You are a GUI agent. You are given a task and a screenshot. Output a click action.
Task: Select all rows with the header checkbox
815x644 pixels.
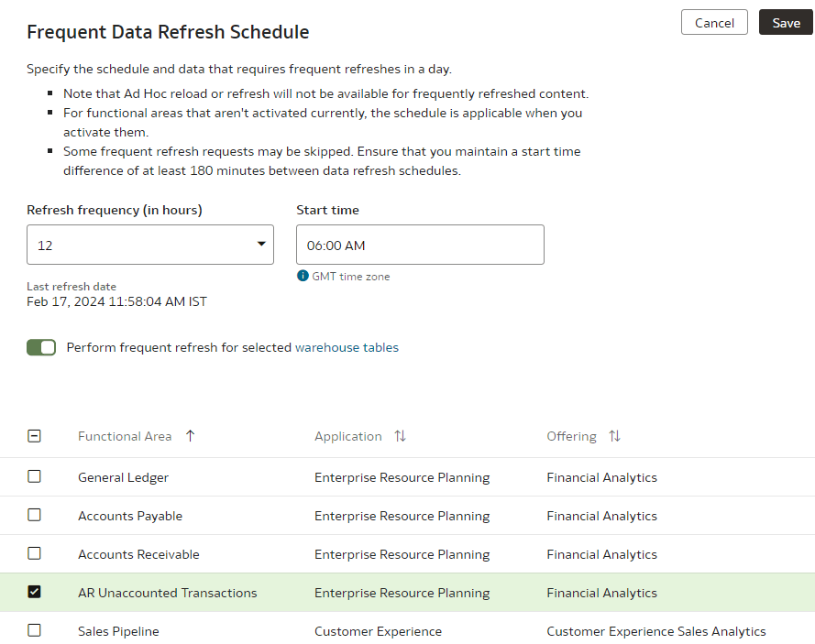[x=34, y=436]
